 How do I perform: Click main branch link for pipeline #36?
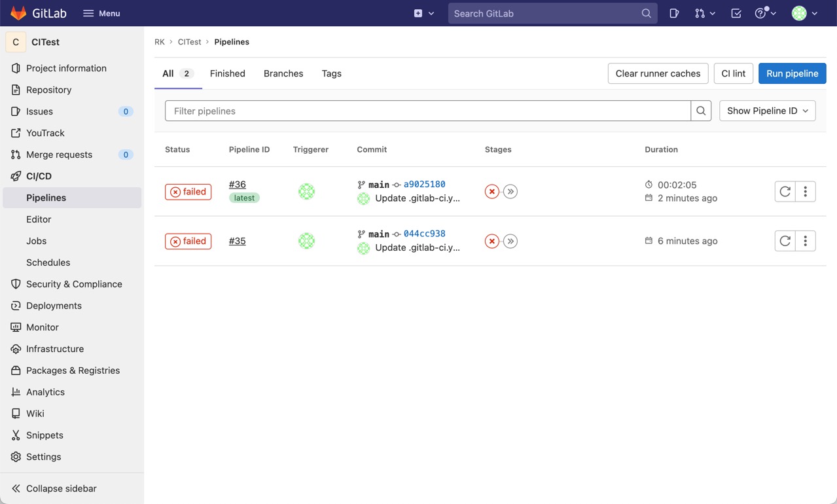point(379,185)
